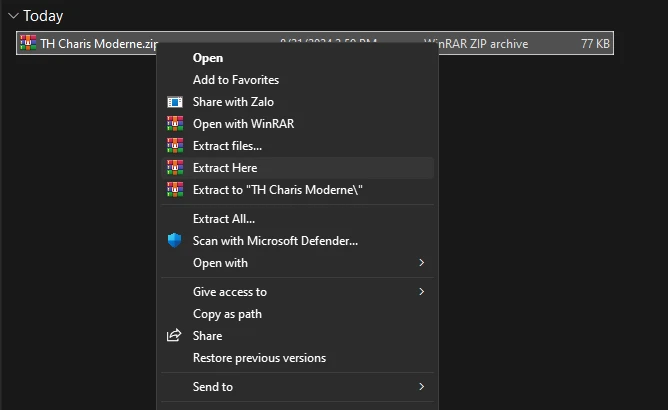Expand the Send to submenu arrow
This screenshot has height=410, width=668.
pyautogui.click(x=421, y=387)
